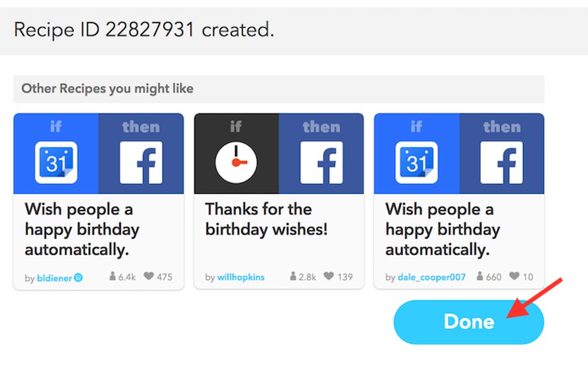The width and height of the screenshot is (588, 381).
Task: Open author link willhopkins
Action: [241, 278]
